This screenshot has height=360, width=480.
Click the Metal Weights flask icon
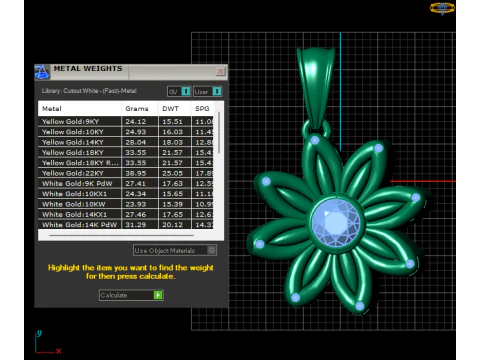click(42, 72)
